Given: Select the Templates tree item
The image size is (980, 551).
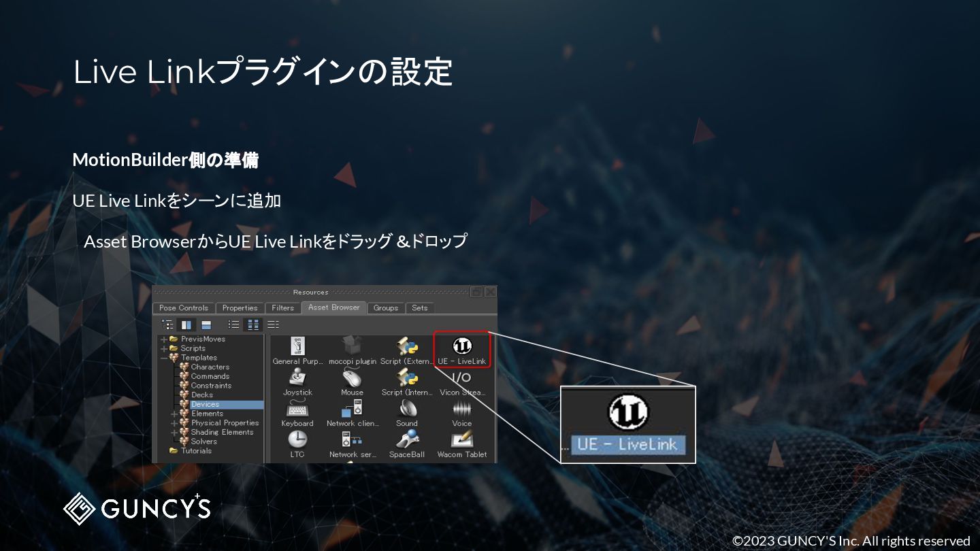Looking at the screenshot, I should tap(199, 358).
